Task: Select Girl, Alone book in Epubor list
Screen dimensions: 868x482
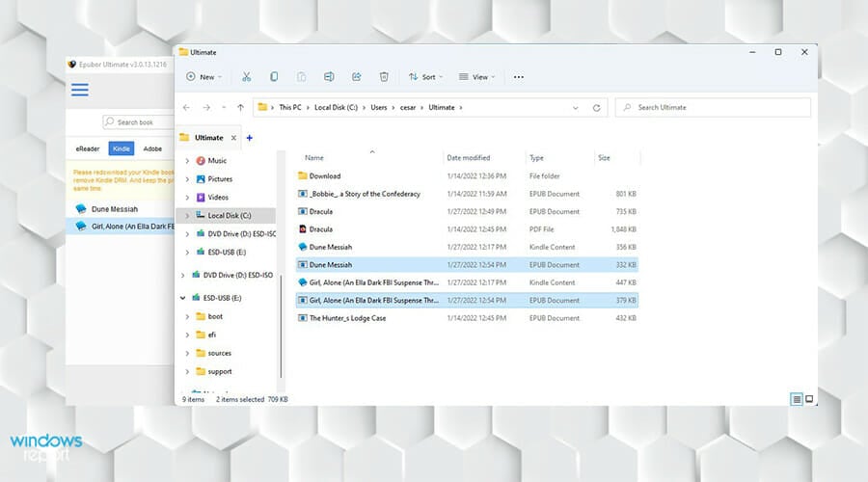Action: click(121, 227)
